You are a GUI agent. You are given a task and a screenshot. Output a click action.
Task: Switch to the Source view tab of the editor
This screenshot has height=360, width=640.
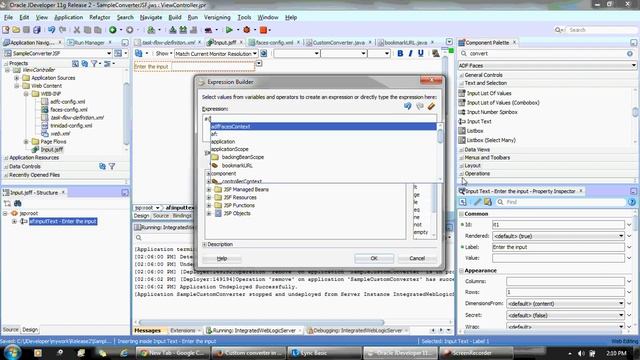tap(161, 216)
